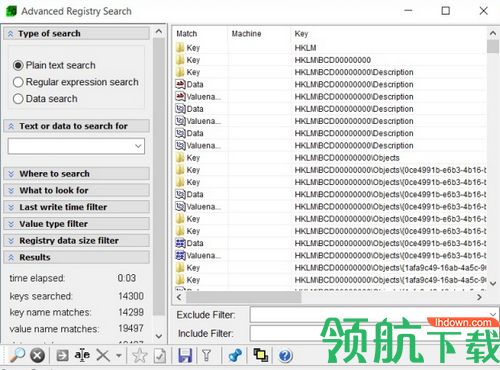Collapse the Results section
Image resolution: width=500 pixels, height=370 pixels.
[x=76, y=257]
